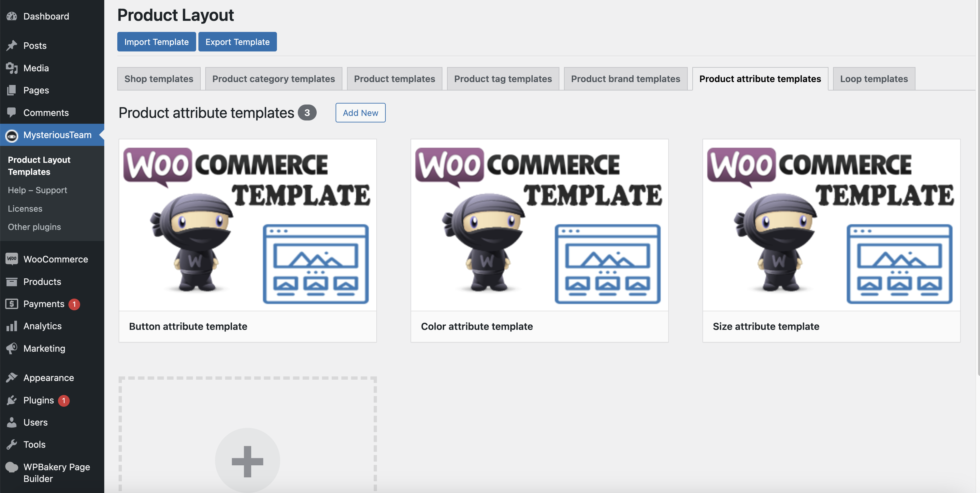Open the Licenses submenu link
Image resolution: width=980 pixels, height=493 pixels.
[25, 208]
